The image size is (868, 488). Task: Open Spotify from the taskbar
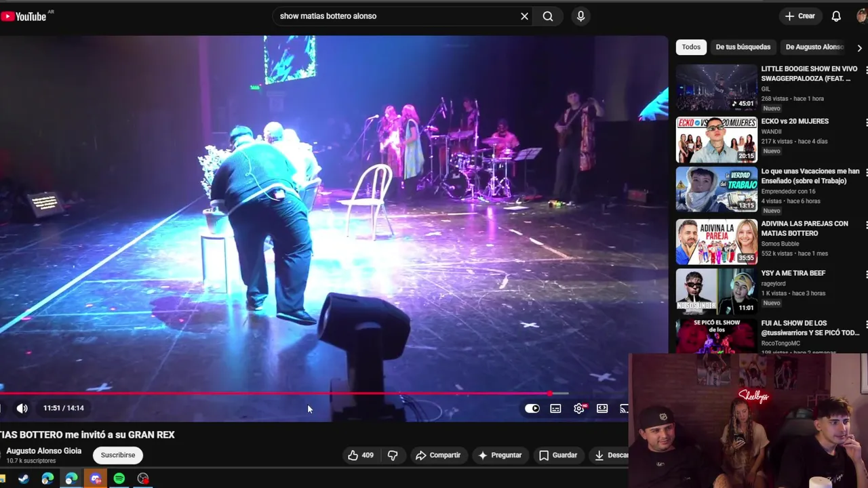[x=119, y=479]
